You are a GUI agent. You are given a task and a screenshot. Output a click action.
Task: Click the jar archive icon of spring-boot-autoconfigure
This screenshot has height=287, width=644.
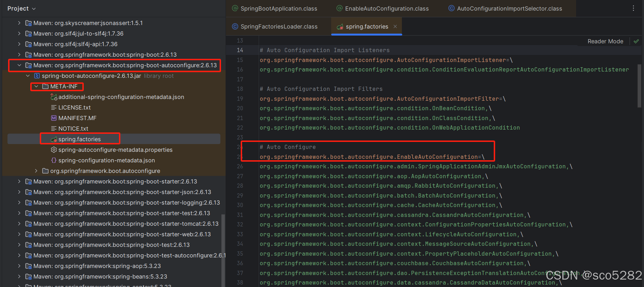(x=37, y=76)
